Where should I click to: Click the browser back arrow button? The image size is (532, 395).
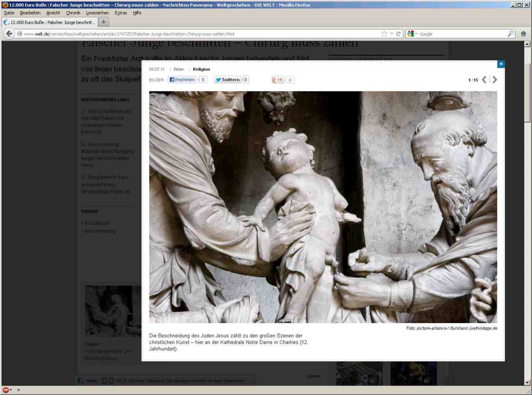[9, 34]
